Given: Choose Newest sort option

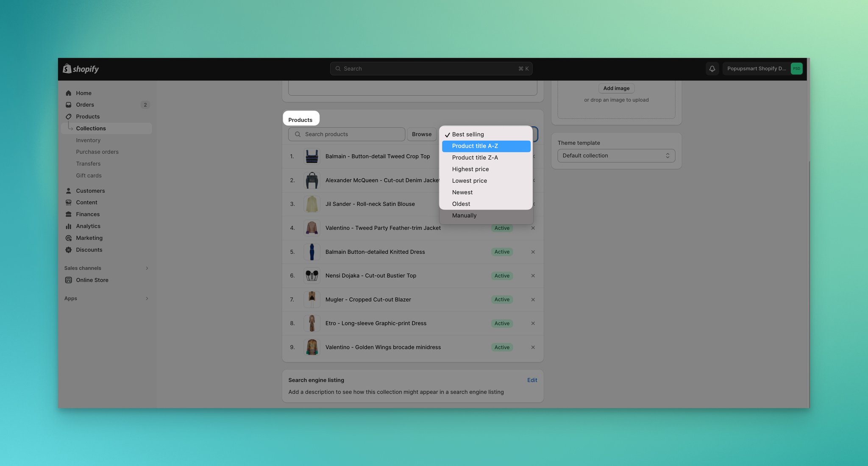Looking at the screenshot, I should click(486, 192).
